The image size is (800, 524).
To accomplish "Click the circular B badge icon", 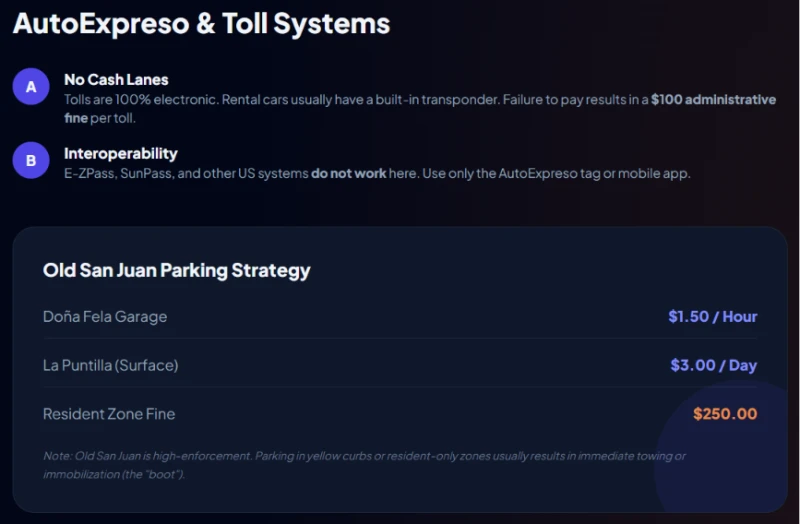I will [x=31, y=160].
